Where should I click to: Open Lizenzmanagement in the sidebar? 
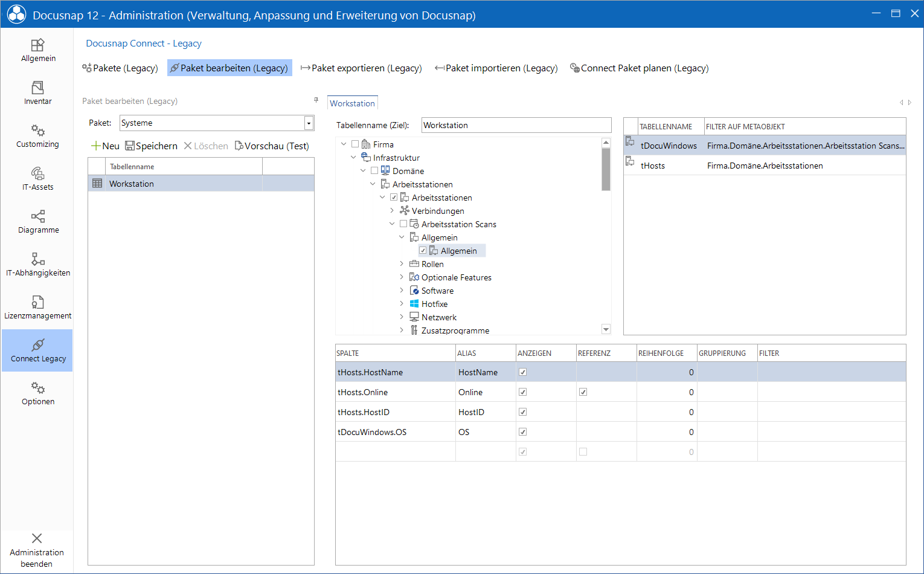(37, 307)
